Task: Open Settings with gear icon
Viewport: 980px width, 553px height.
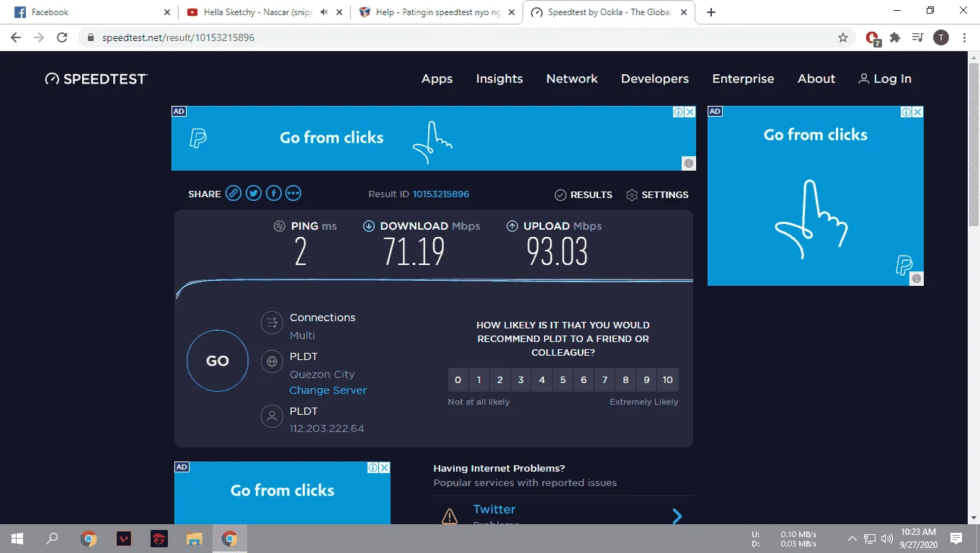Action: [x=657, y=195]
